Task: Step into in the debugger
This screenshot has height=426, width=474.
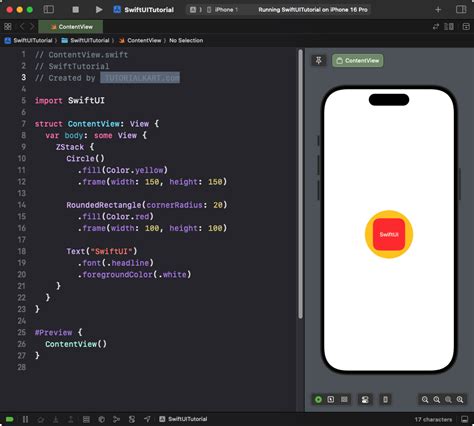Action: pyautogui.click(x=56, y=419)
